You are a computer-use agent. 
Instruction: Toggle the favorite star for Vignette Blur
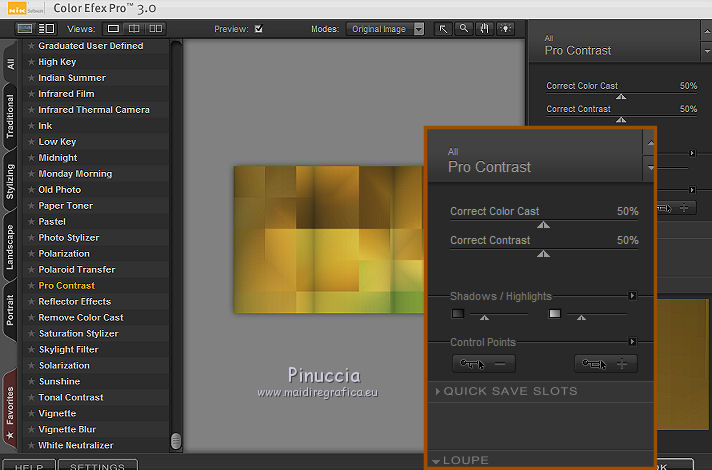point(31,429)
